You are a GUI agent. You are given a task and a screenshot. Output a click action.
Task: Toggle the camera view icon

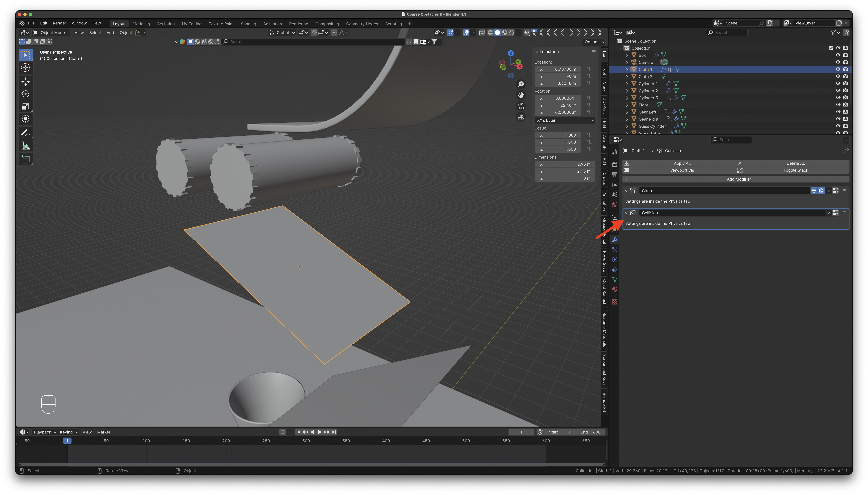point(521,106)
